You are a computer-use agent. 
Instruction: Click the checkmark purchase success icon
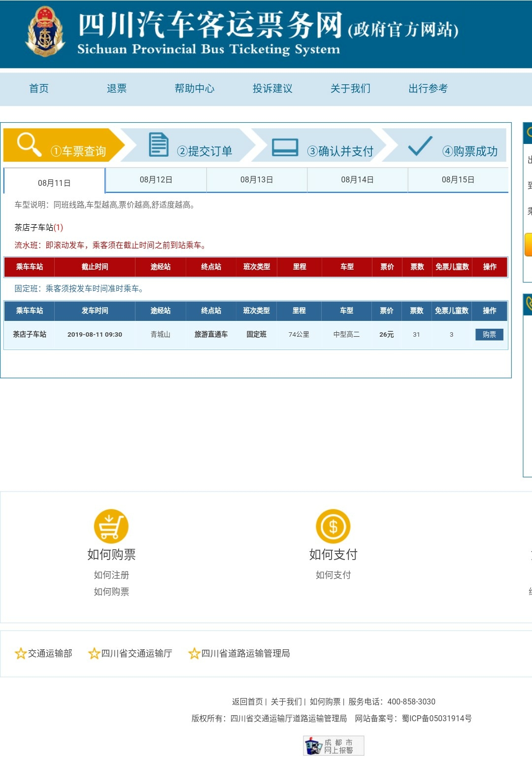(x=420, y=146)
